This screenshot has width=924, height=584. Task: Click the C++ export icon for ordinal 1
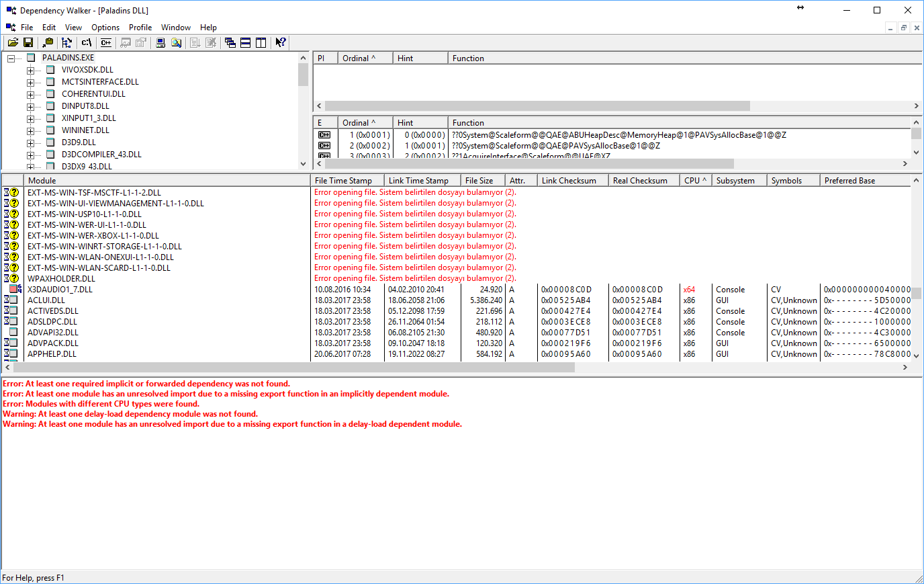tap(324, 135)
